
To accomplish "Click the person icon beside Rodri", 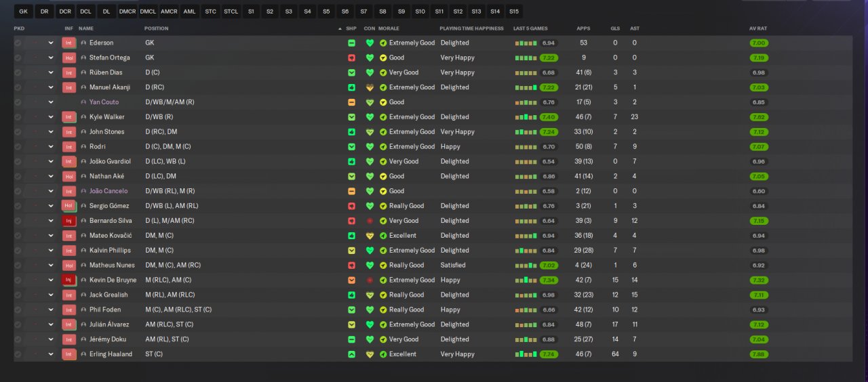I will tap(83, 147).
